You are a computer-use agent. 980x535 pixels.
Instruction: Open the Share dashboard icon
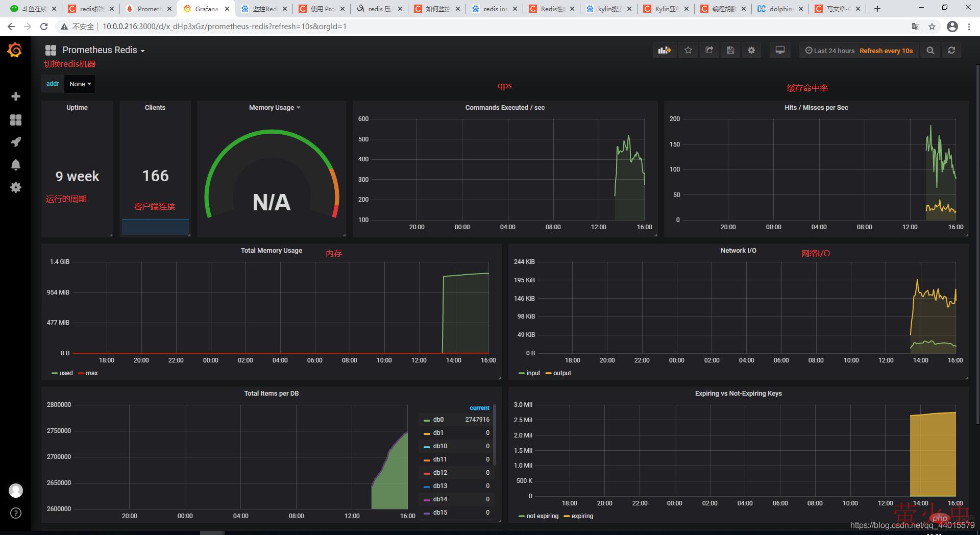[709, 51]
